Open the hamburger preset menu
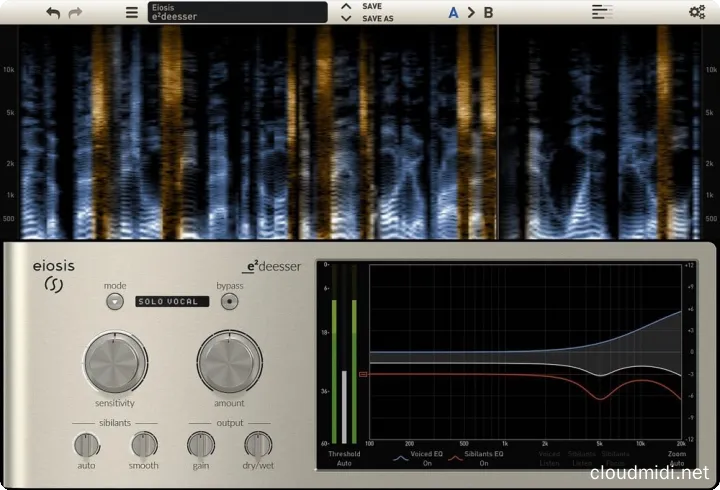The image size is (720, 490). pyautogui.click(x=132, y=13)
